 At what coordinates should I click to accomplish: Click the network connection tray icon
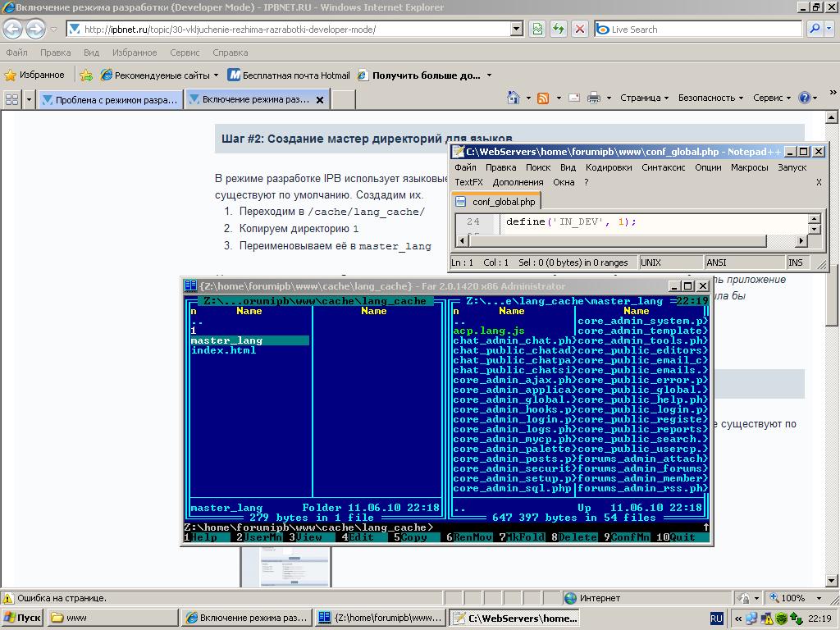pyautogui.click(x=751, y=619)
